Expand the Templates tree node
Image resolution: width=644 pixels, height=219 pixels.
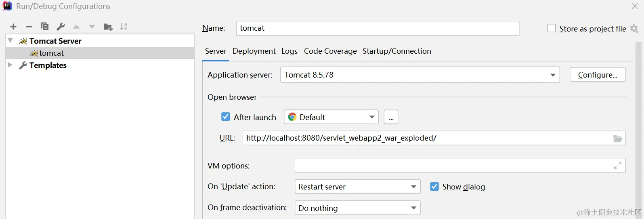pos(10,65)
